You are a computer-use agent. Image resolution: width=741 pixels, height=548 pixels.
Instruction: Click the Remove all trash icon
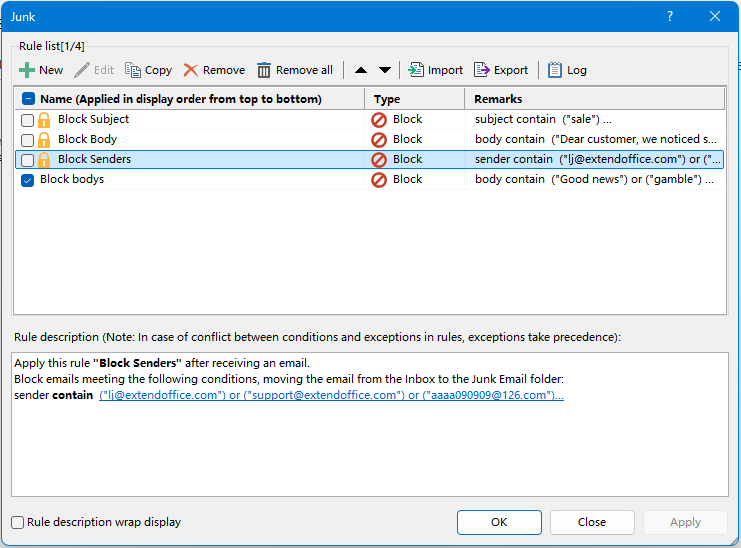pyautogui.click(x=264, y=70)
